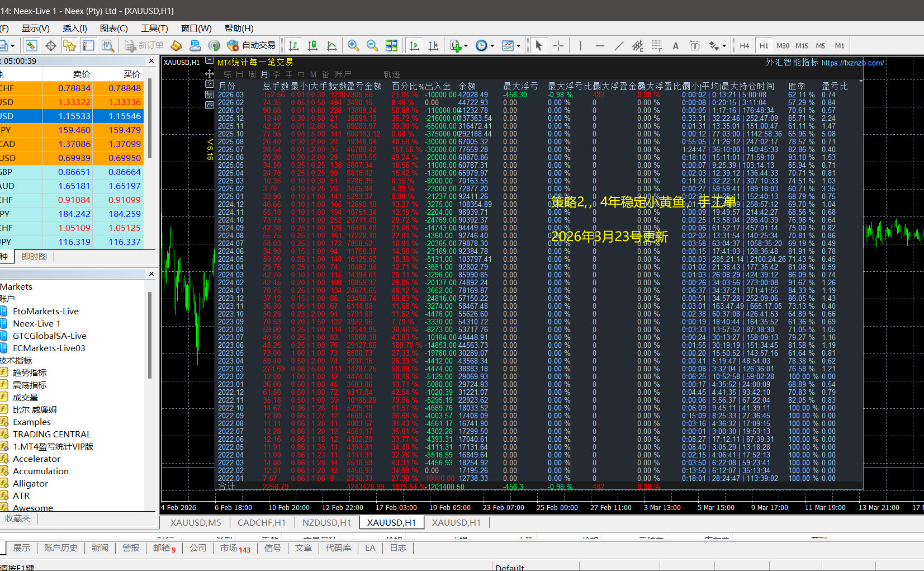Image resolution: width=924 pixels, height=571 pixels.
Task: Open the Templates dropdown arrow
Action: coord(518,46)
